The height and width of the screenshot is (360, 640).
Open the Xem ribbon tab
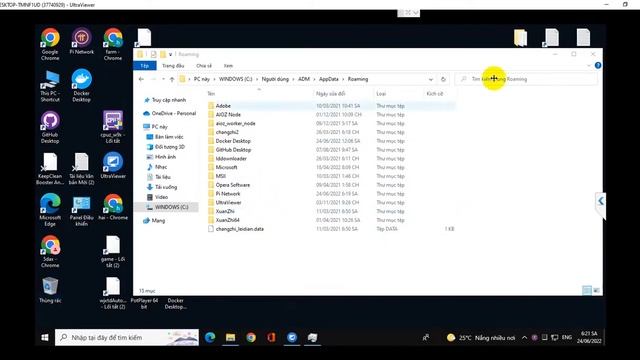point(228,66)
